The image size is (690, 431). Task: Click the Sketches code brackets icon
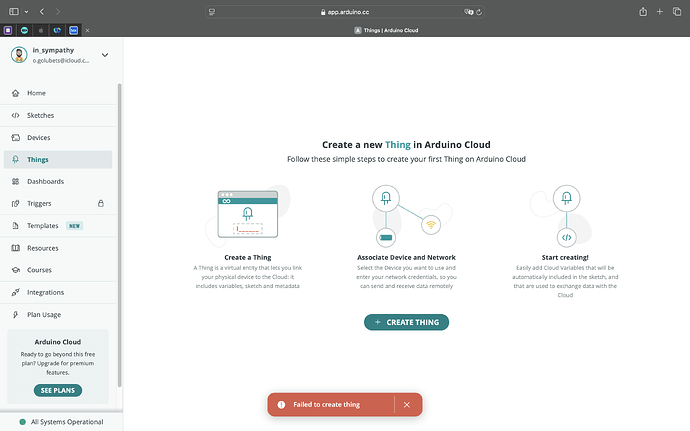tap(15, 115)
